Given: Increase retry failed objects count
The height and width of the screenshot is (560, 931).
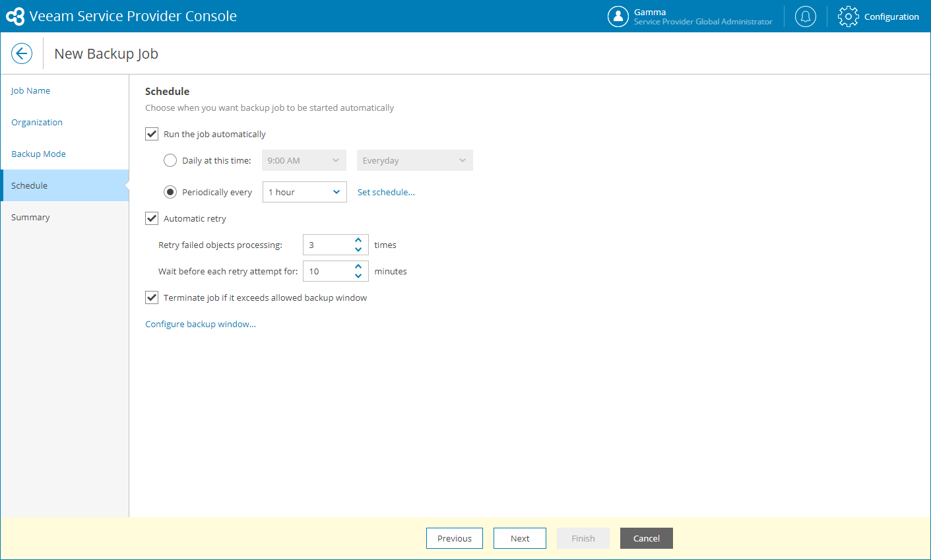Looking at the screenshot, I should (358, 240).
